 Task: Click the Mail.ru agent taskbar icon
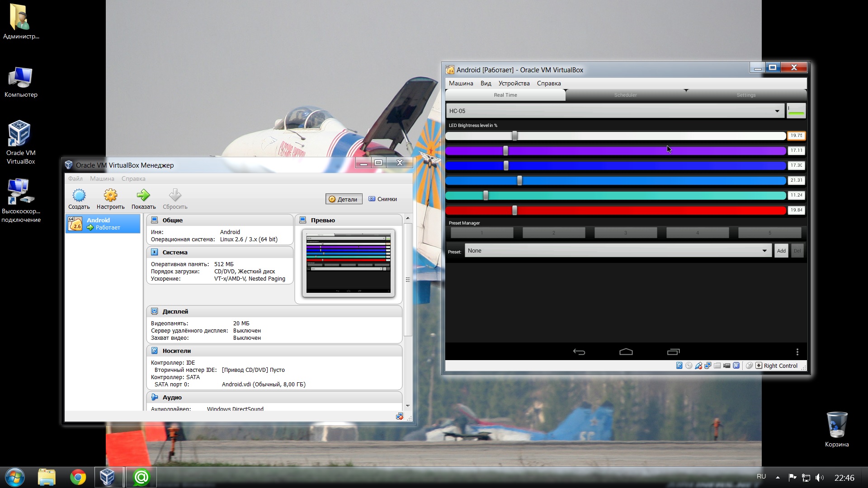[141, 477]
